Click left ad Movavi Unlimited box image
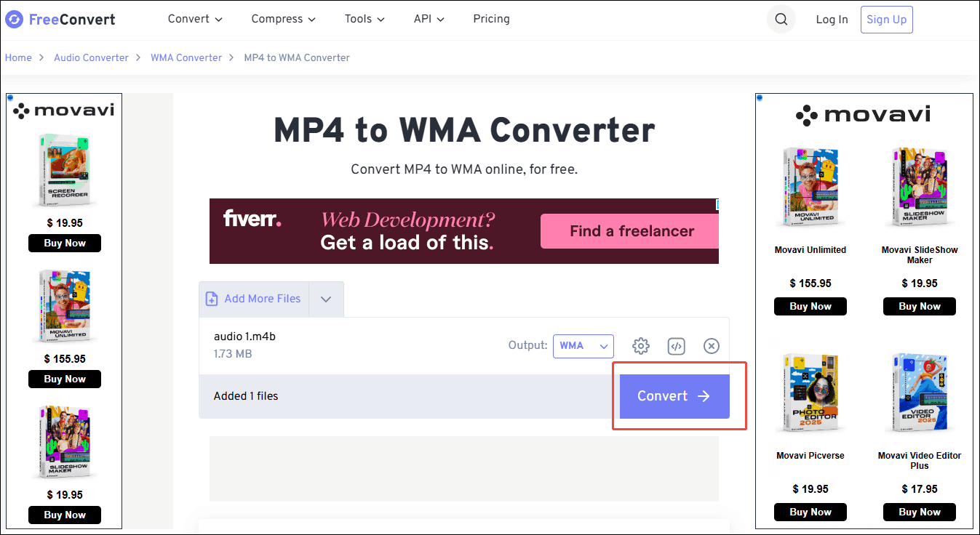Viewport: 980px width, 535px height. 64,305
